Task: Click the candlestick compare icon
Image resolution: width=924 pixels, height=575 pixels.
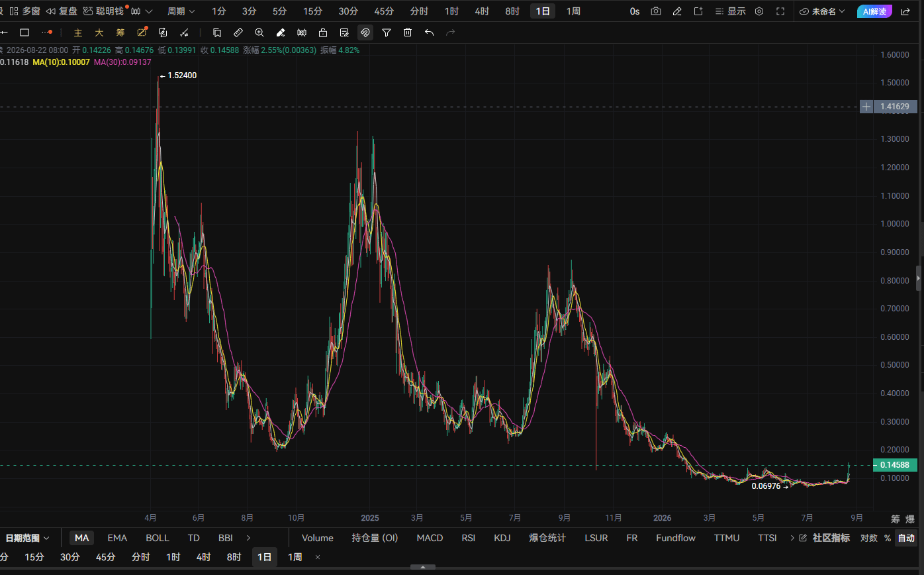Action: 302,32
